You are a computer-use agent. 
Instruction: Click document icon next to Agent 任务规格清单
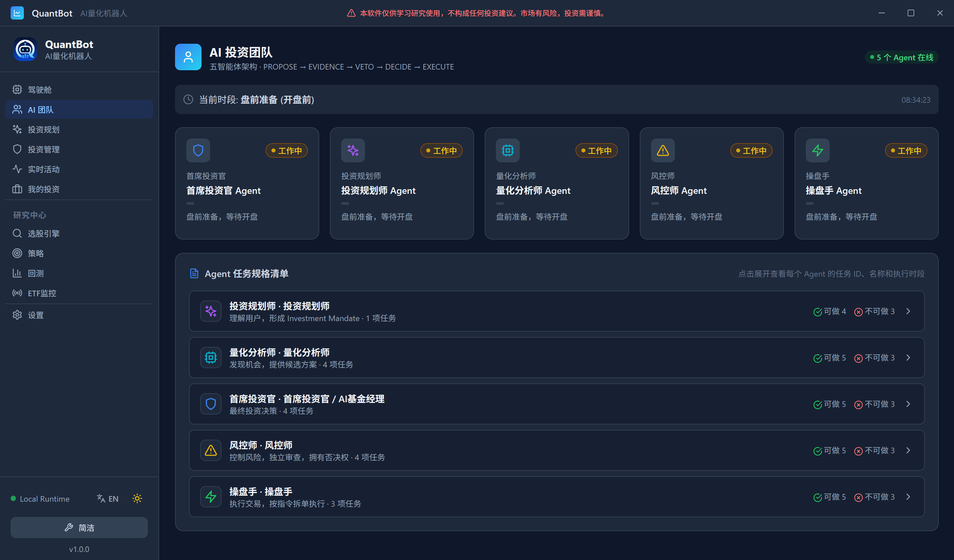pos(194,273)
